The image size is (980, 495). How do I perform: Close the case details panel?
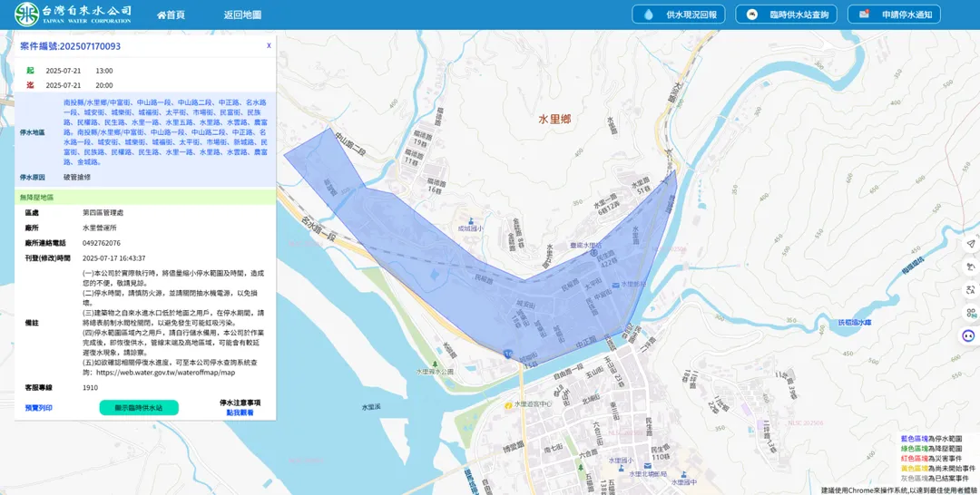click(x=269, y=45)
